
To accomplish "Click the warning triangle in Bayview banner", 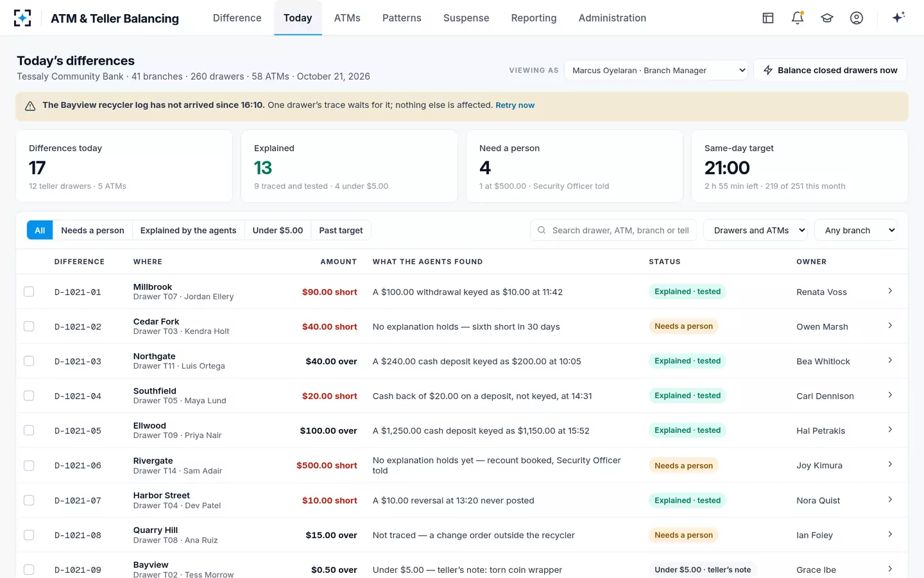I will pos(30,106).
